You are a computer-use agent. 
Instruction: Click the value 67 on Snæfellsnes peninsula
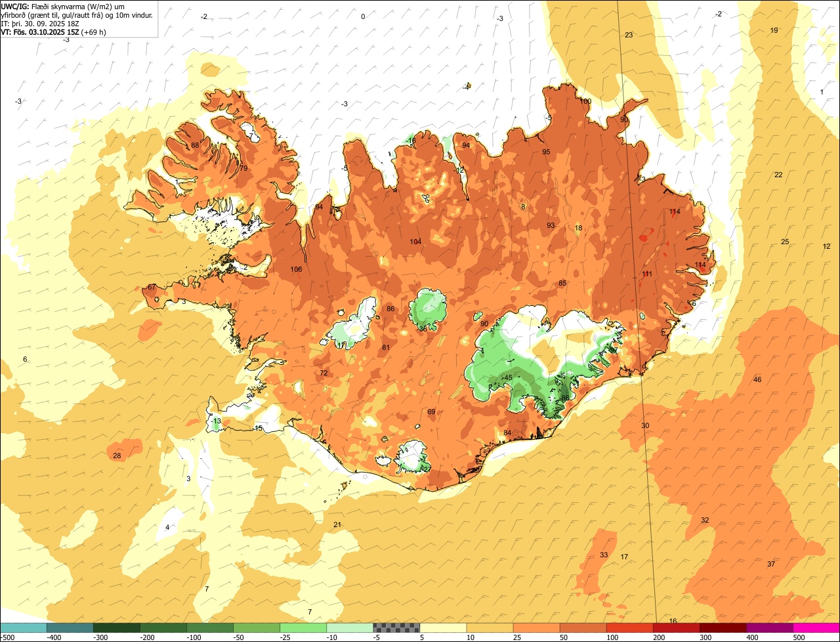pos(152,288)
